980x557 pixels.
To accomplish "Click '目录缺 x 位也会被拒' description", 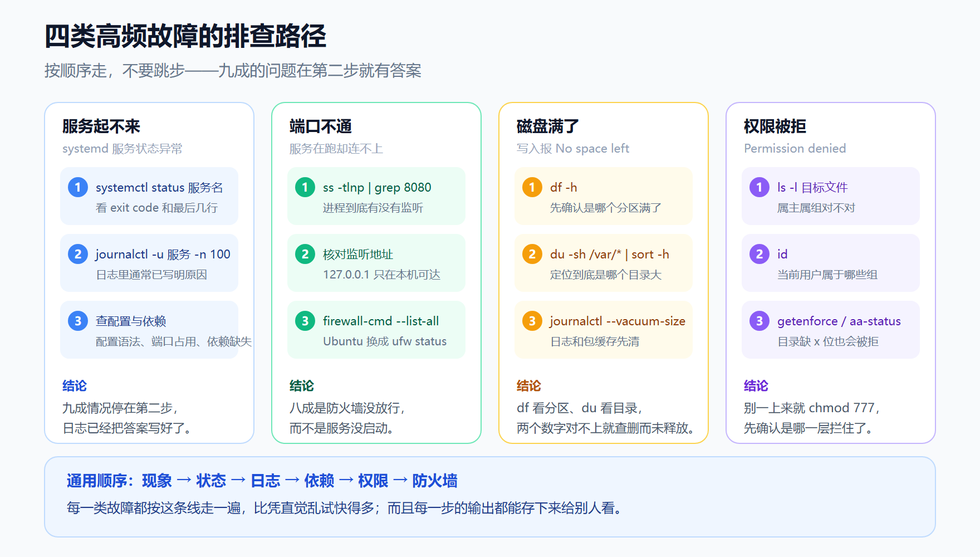I will (x=828, y=341).
